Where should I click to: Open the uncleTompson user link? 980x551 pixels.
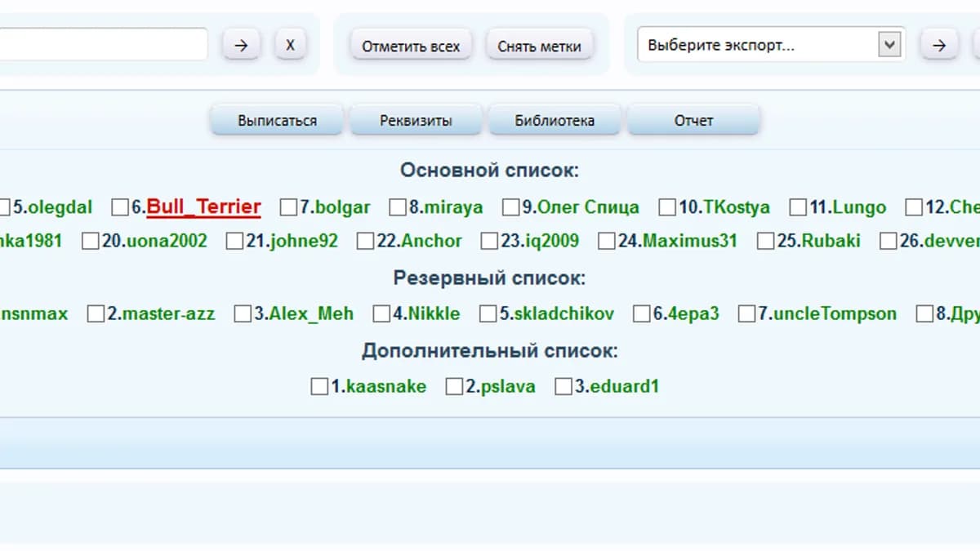click(834, 314)
